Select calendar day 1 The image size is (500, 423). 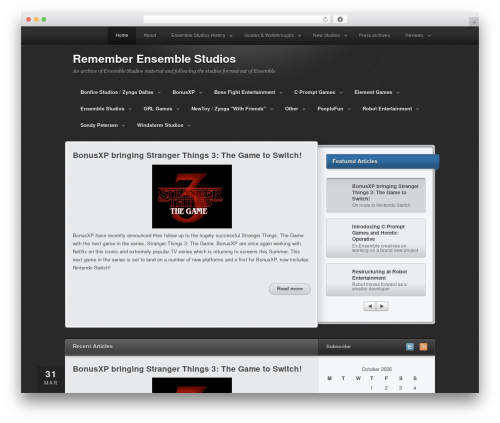[x=371, y=388]
